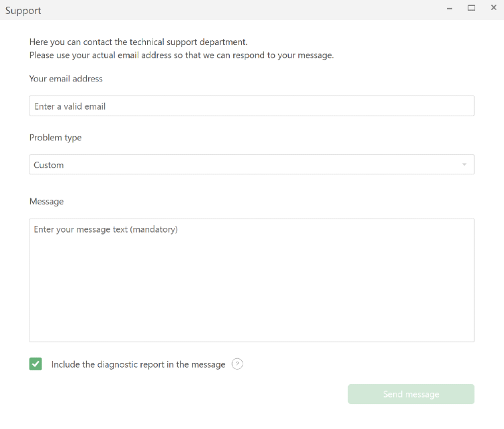The width and height of the screenshot is (504, 429).
Task: Click the Send message button
Action: 411,394
